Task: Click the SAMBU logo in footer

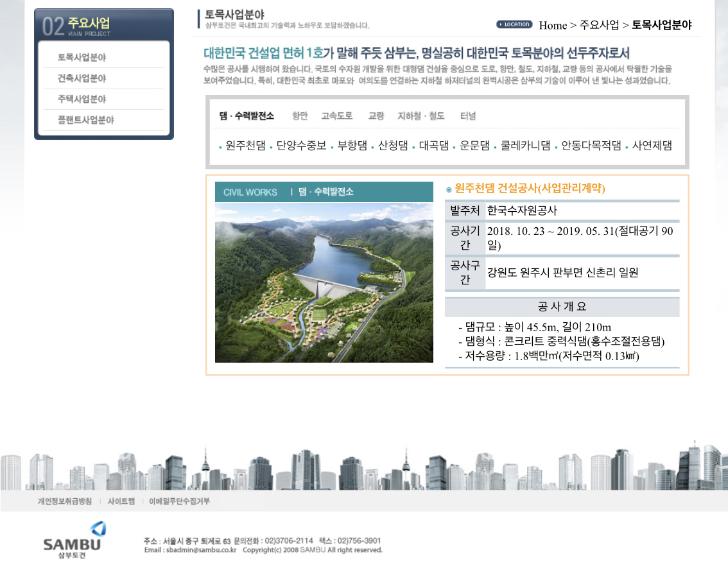Action: coord(74,540)
